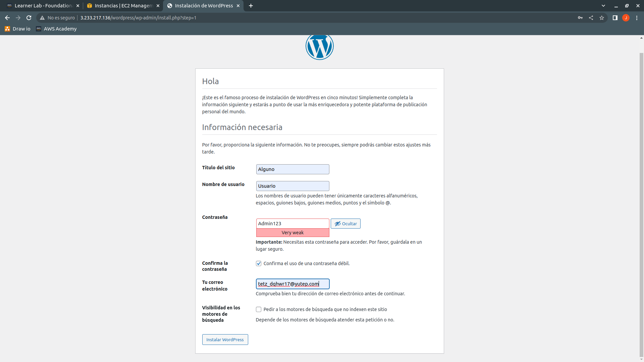Hide the password with Ocultar button
644x362 pixels.
point(345,224)
